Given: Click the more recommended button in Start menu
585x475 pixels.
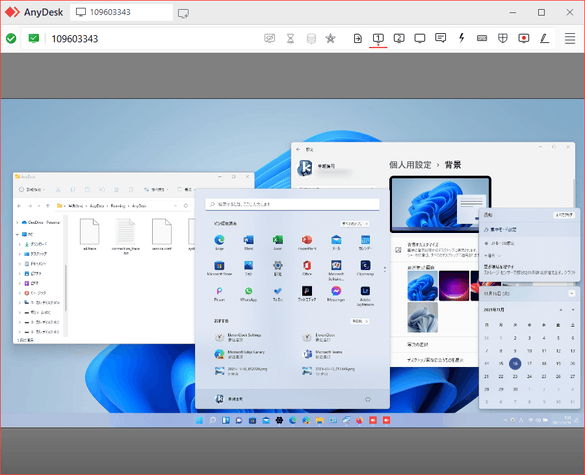Looking at the screenshot, I should pyautogui.click(x=360, y=321).
